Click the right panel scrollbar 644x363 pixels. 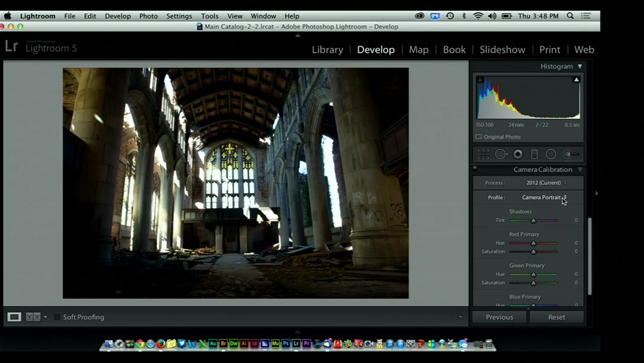[590, 256]
